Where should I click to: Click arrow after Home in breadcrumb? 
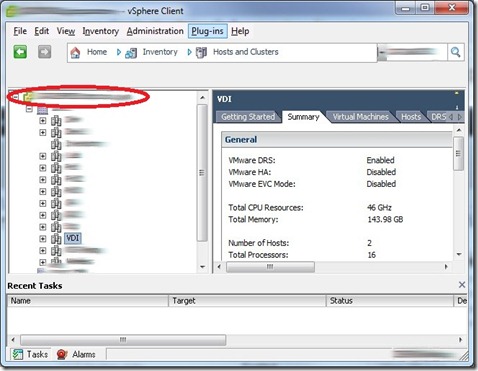(x=118, y=52)
